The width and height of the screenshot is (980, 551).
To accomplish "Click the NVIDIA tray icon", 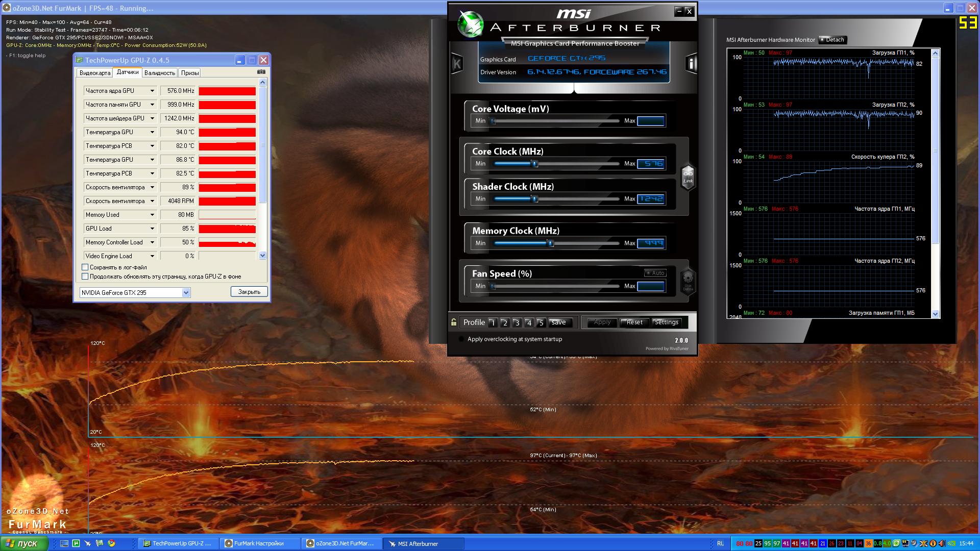I will click(951, 543).
